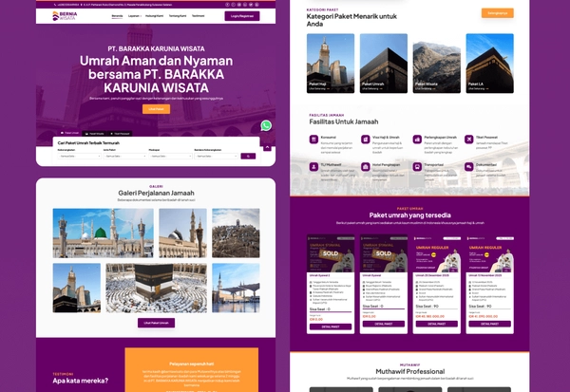
Task: Click the magnifier search button in package form
Action: pyautogui.click(x=248, y=157)
